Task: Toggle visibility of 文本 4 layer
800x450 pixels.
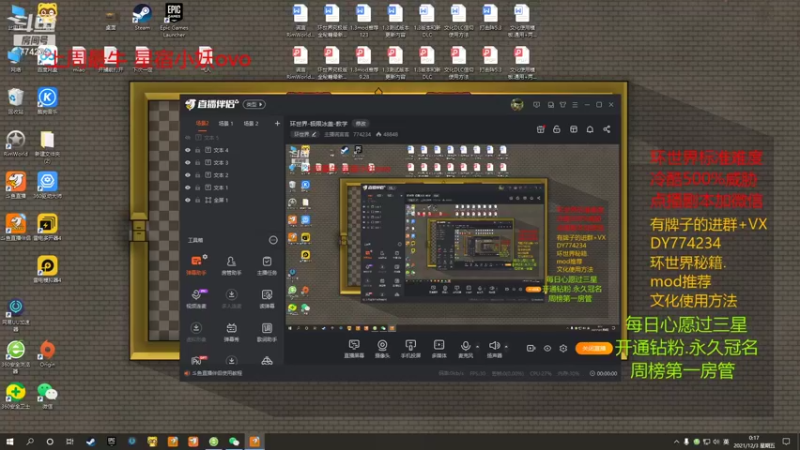Action: [x=188, y=150]
